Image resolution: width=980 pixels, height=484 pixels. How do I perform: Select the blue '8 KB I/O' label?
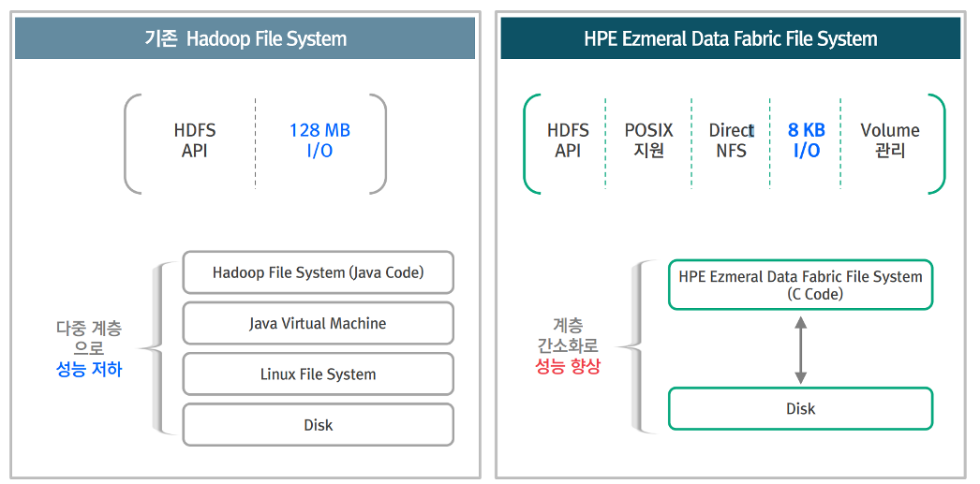tap(807, 140)
